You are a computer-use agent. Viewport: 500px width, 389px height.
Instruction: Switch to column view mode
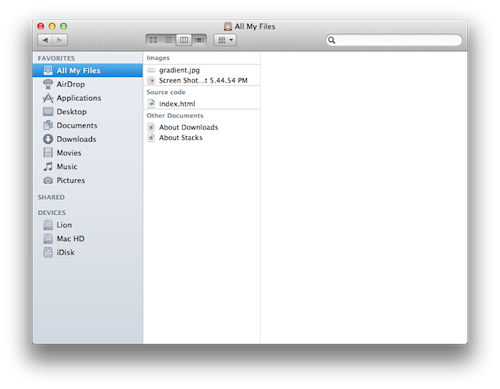point(184,40)
